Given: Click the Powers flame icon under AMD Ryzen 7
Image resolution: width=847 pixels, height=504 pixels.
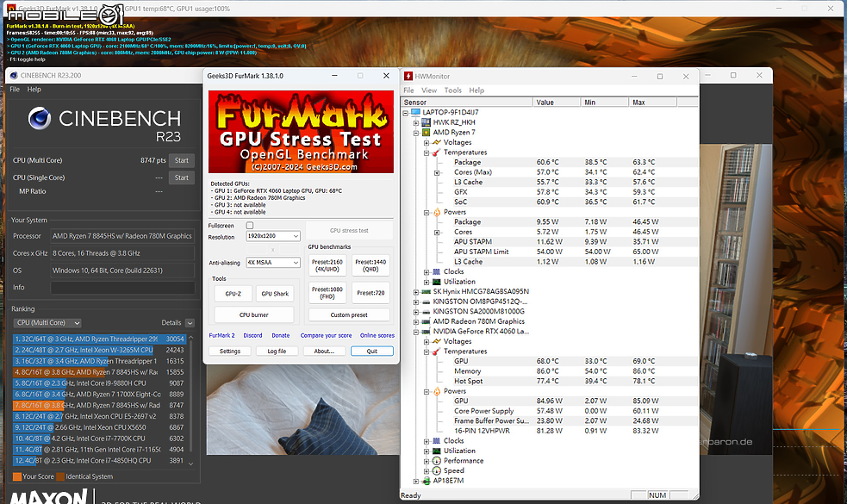Looking at the screenshot, I should pyautogui.click(x=437, y=212).
